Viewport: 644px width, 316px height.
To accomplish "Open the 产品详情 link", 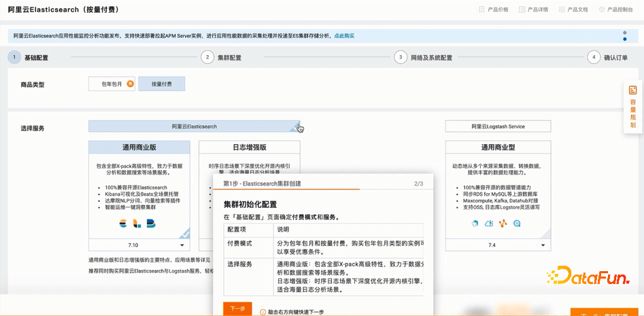I will click(538, 10).
